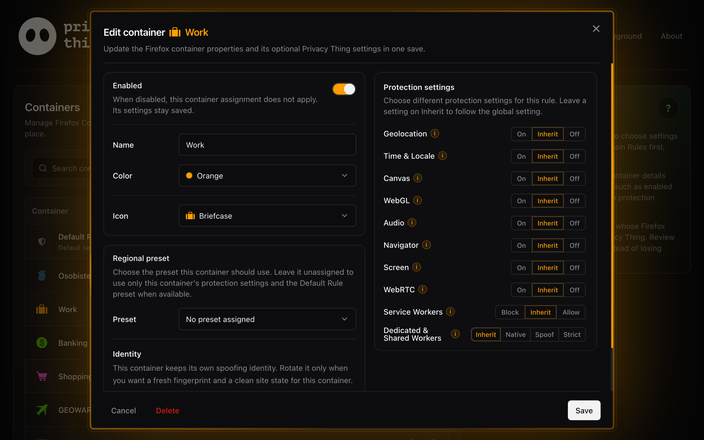This screenshot has height=440, width=704.
Task: Set Service Workers to Block
Action: pos(510,312)
